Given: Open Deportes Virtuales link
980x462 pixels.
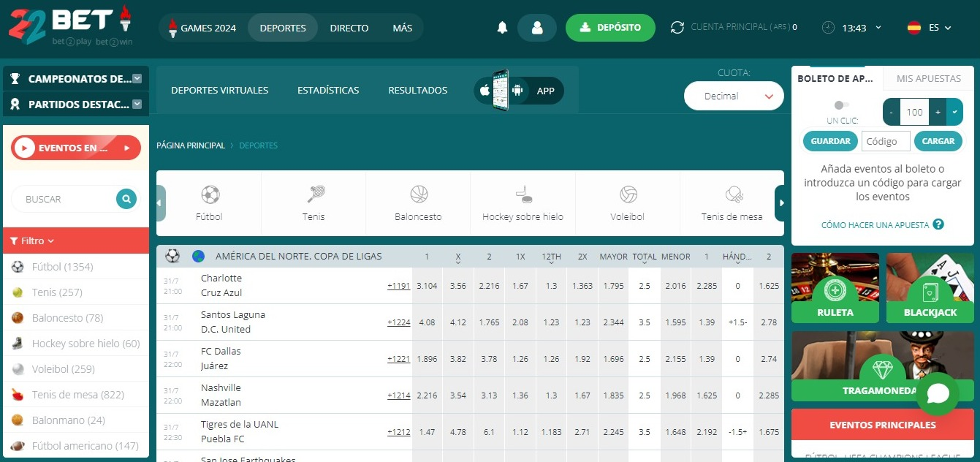Looking at the screenshot, I should click(220, 90).
